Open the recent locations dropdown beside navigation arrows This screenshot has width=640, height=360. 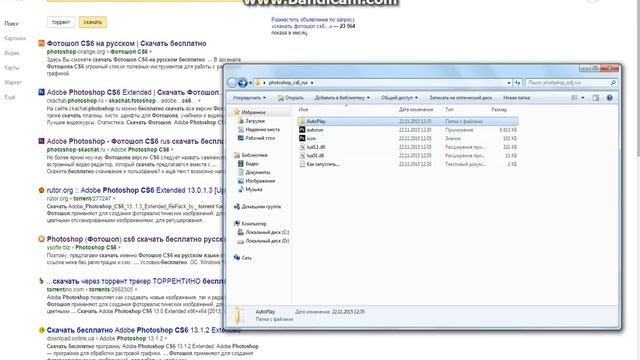tap(250, 83)
